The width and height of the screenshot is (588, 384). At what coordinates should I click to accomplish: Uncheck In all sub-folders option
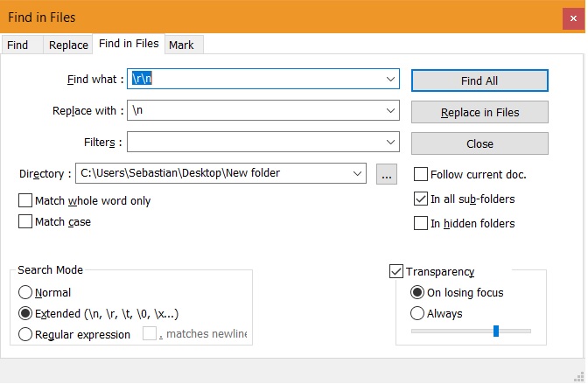tap(421, 199)
